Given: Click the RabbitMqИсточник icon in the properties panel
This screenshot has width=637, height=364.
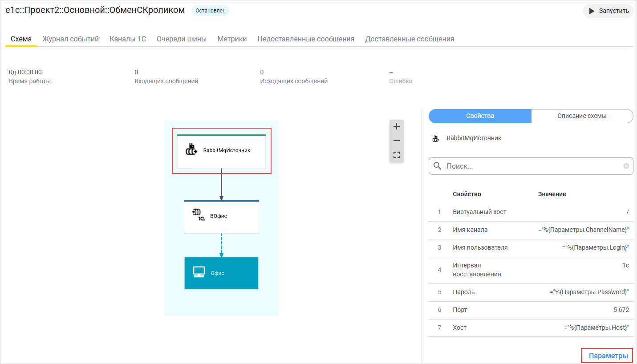Looking at the screenshot, I should [x=435, y=138].
